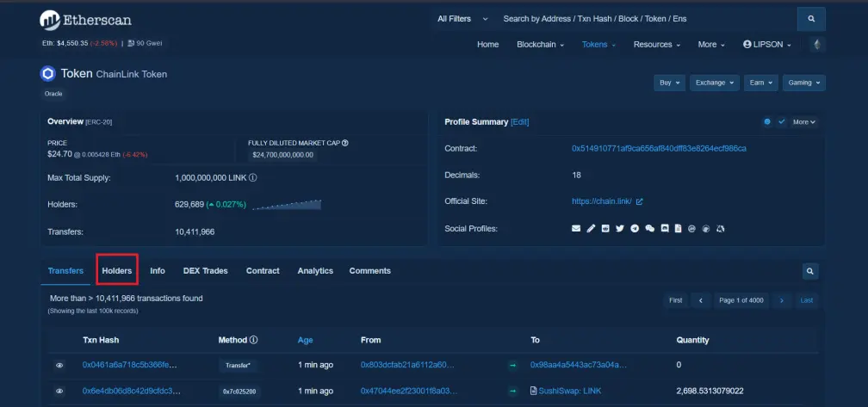Viewport: 868px width, 407px height.
Task: Click the Ethereum logo icon in navbar
Action: [816, 44]
